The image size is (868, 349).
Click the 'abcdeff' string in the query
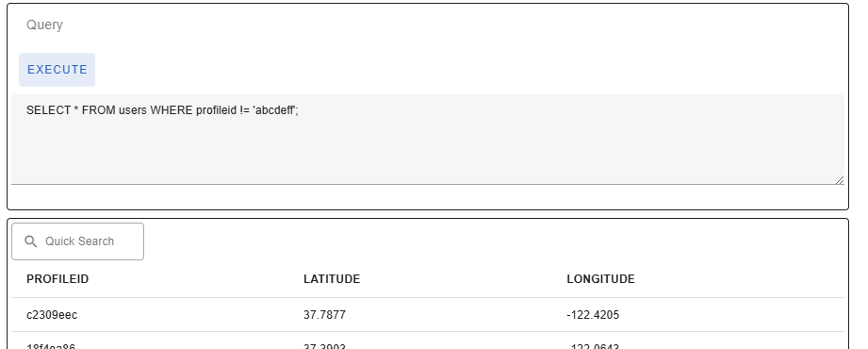[274, 110]
